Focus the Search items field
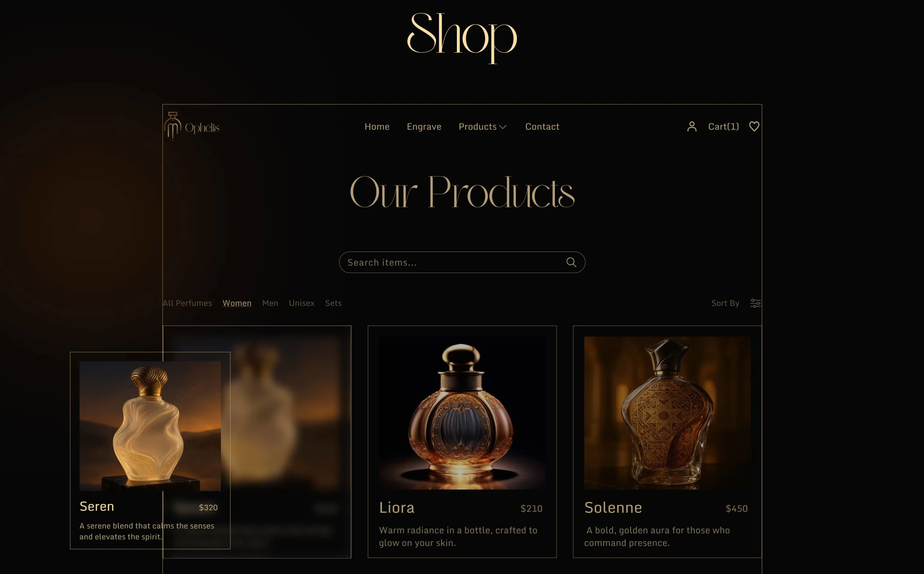Viewport: 924px width, 574px height. point(462,262)
